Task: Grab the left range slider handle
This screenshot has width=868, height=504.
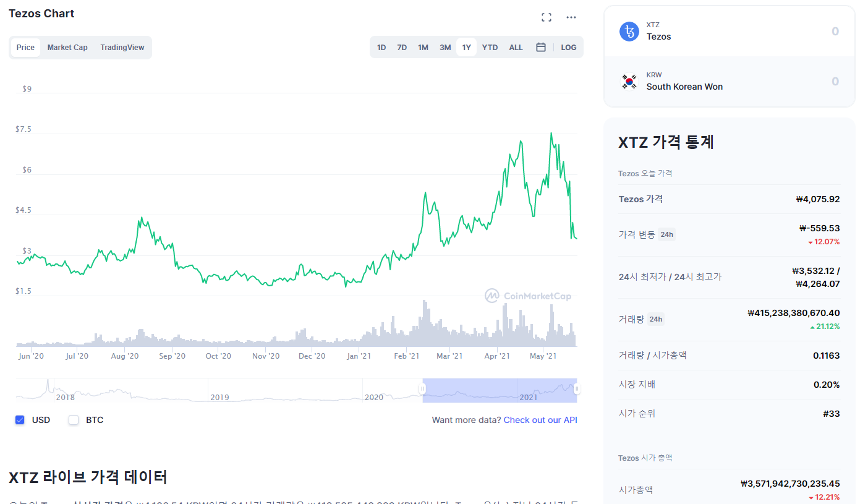Action: coord(422,389)
